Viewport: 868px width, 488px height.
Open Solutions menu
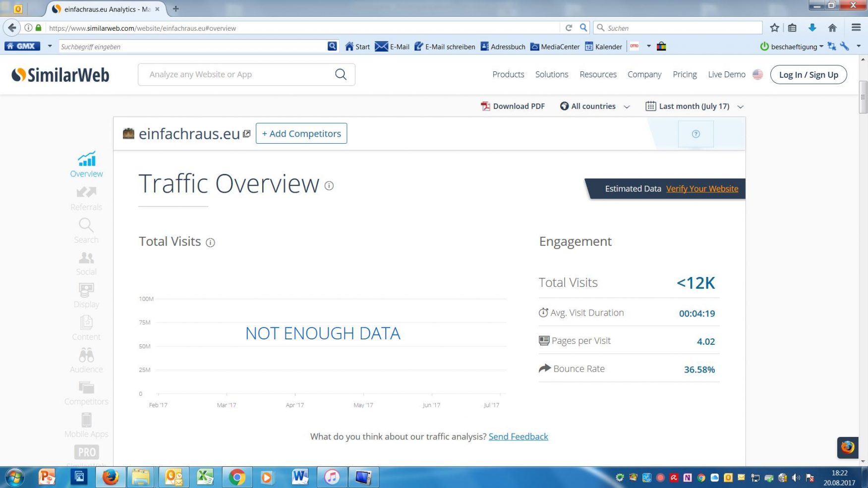tap(552, 74)
